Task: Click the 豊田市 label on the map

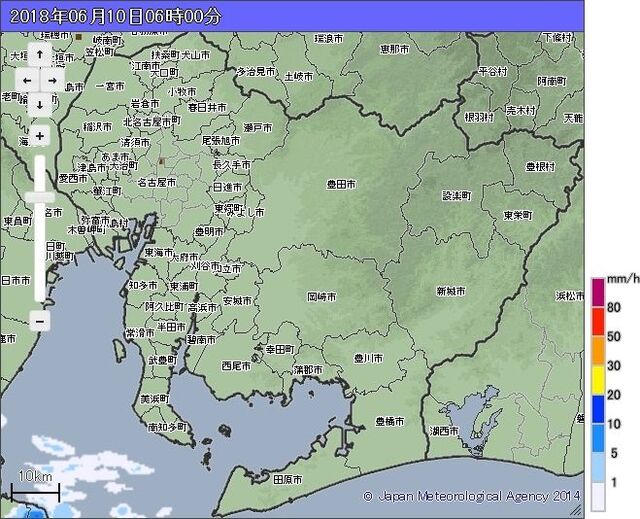Action: [x=341, y=184]
